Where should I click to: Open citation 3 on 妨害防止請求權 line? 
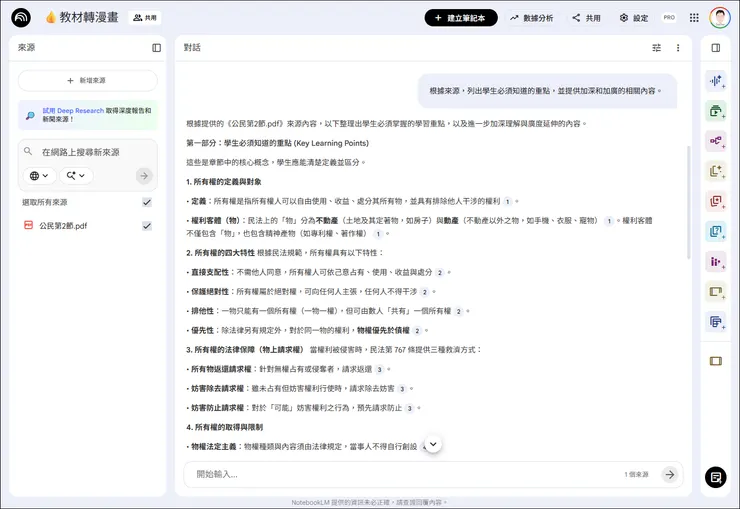pyautogui.click(x=409, y=408)
